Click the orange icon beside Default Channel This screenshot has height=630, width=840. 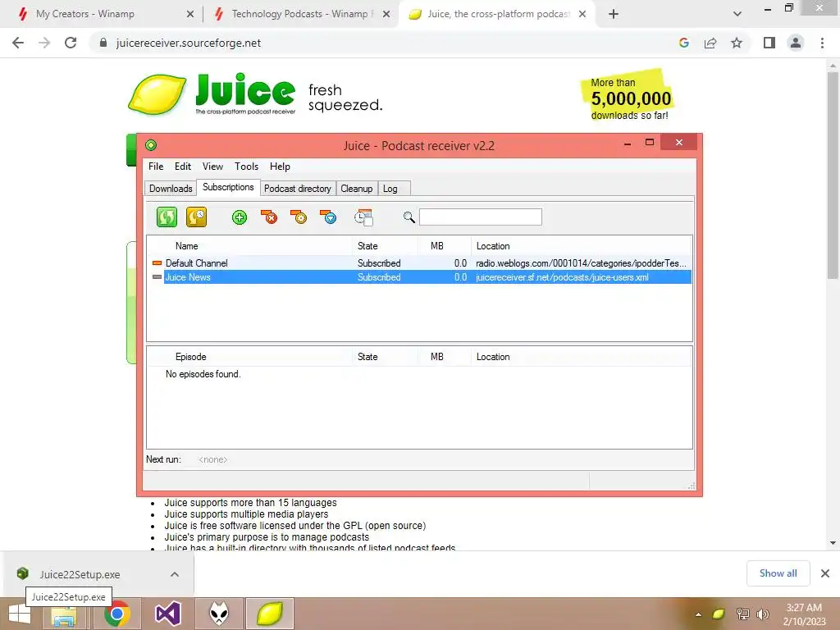tap(157, 263)
